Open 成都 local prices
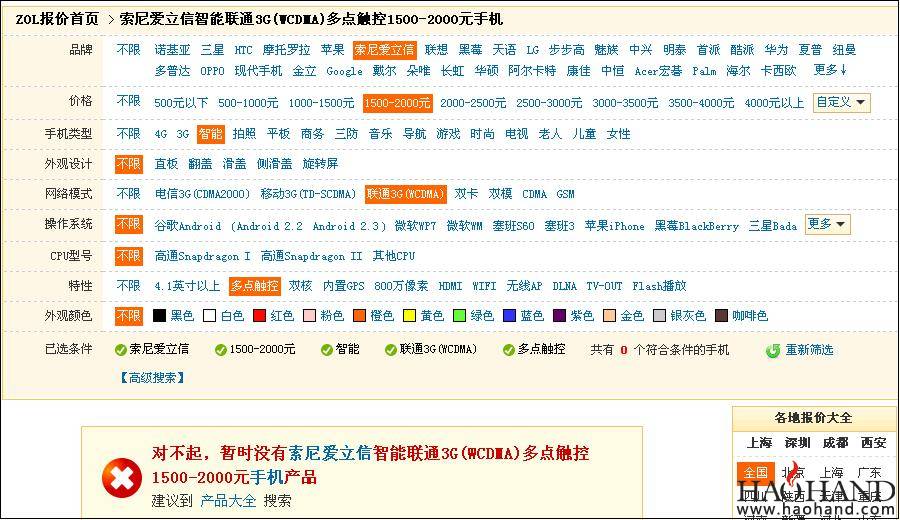The width and height of the screenshot is (900, 520). pyautogui.click(x=836, y=443)
